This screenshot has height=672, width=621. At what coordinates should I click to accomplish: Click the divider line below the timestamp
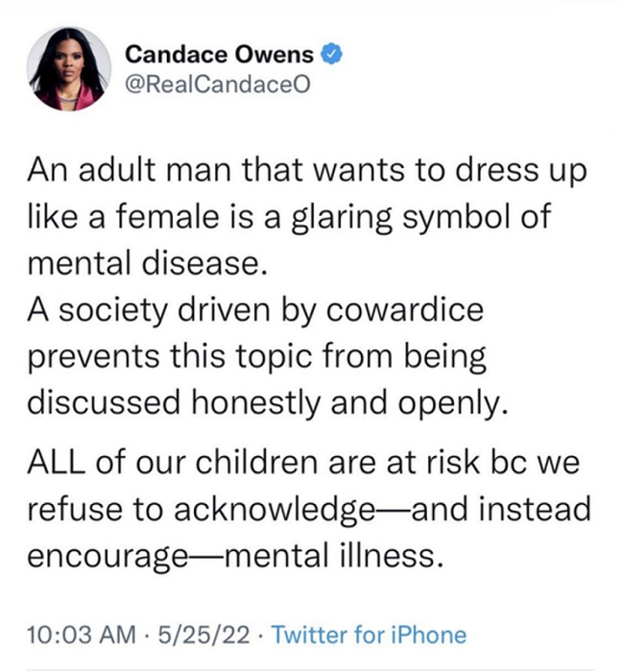(x=310, y=669)
